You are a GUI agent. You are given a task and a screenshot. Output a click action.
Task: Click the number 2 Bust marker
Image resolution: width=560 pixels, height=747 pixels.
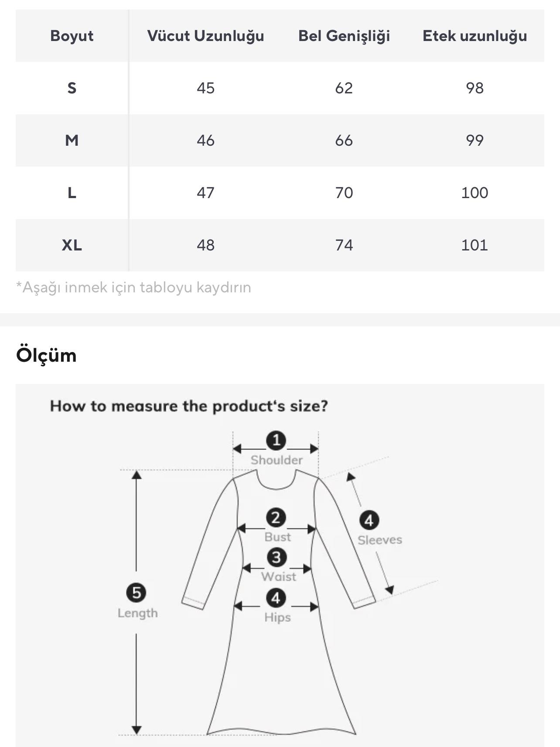point(276,518)
